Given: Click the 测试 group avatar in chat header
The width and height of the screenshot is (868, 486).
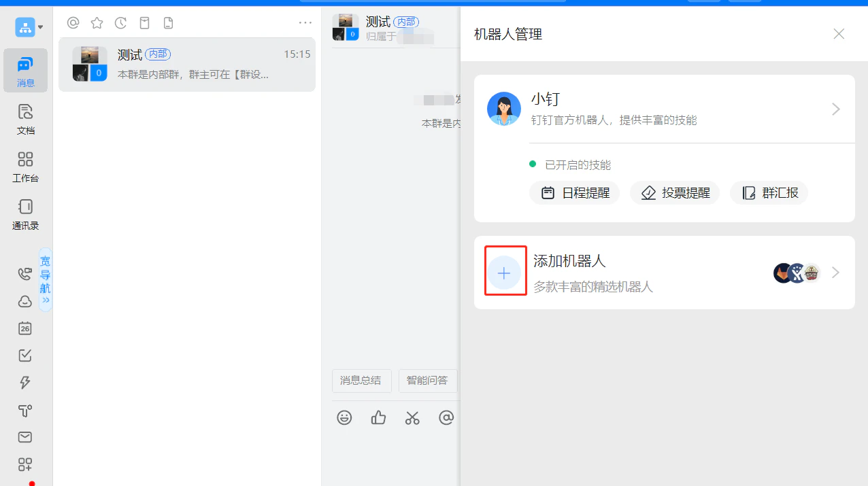Looking at the screenshot, I should (x=346, y=27).
